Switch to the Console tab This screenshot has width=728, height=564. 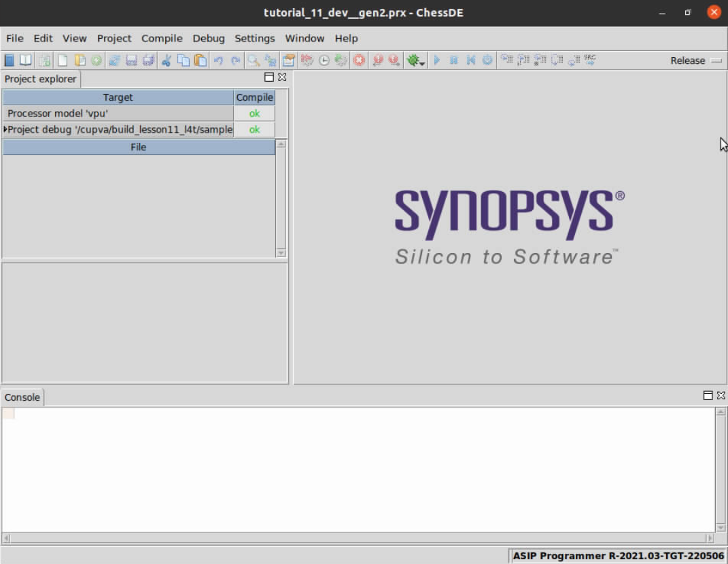tap(22, 397)
